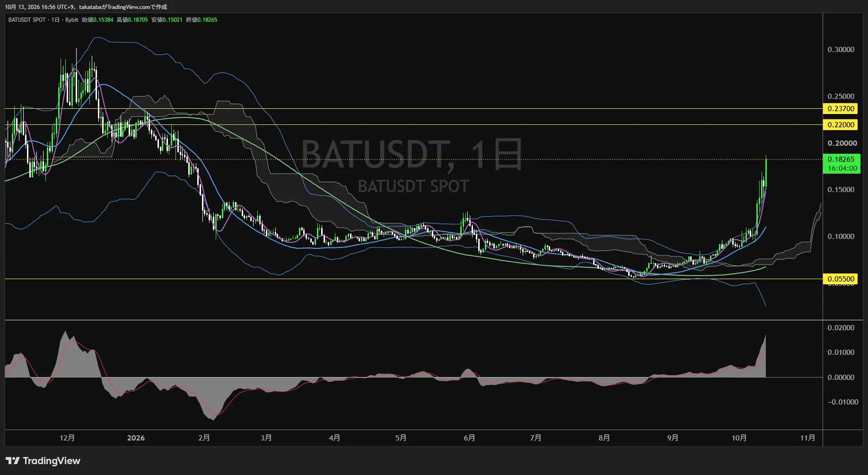The image size is (868, 475).
Task: Click the 0.10000 price axis value
Action: [841, 237]
